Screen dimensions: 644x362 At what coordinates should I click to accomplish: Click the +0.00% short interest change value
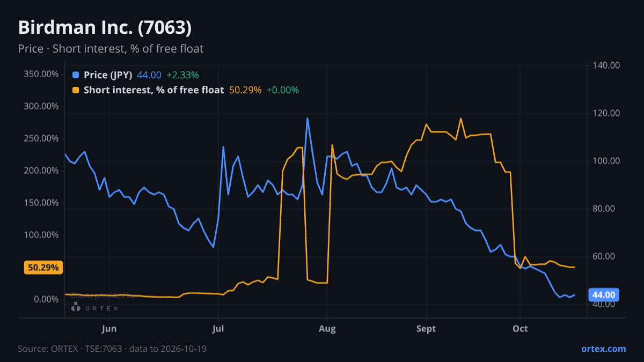[x=283, y=90]
